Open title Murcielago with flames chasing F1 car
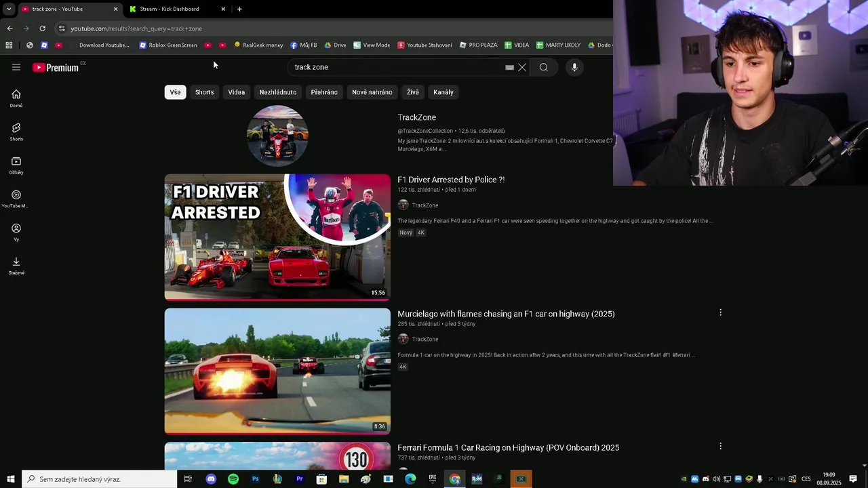868x488 pixels. point(506,314)
